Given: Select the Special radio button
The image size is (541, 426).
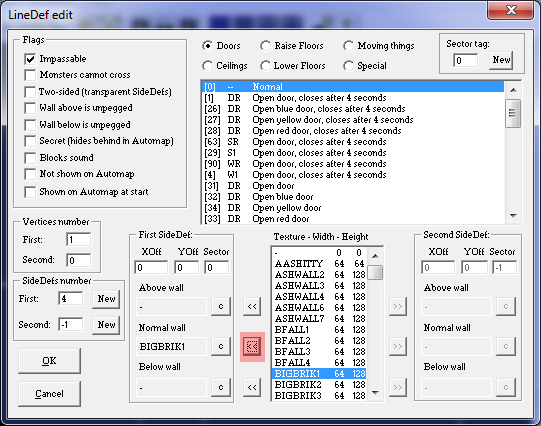Looking at the screenshot, I should pyautogui.click(x=348, y=66).
